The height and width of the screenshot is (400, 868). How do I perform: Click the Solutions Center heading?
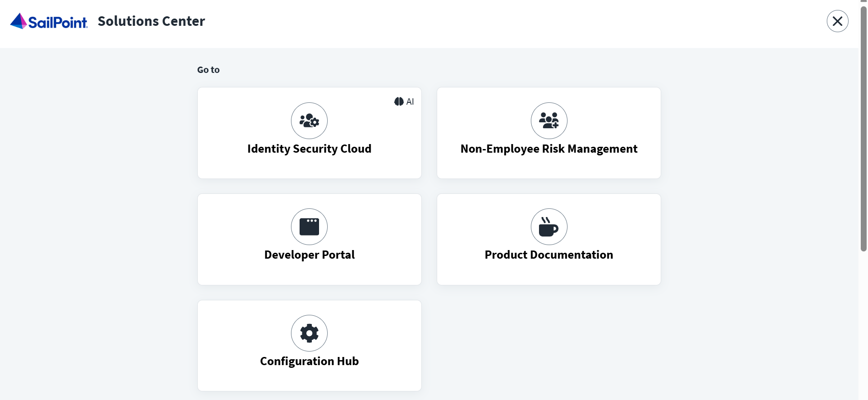coord(151,21)
